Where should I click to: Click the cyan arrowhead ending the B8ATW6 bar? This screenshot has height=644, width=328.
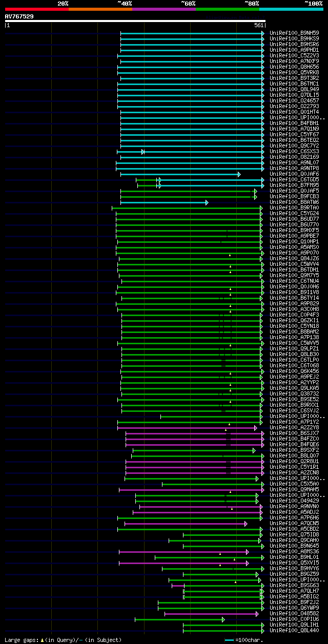click(x=207, y=202)
